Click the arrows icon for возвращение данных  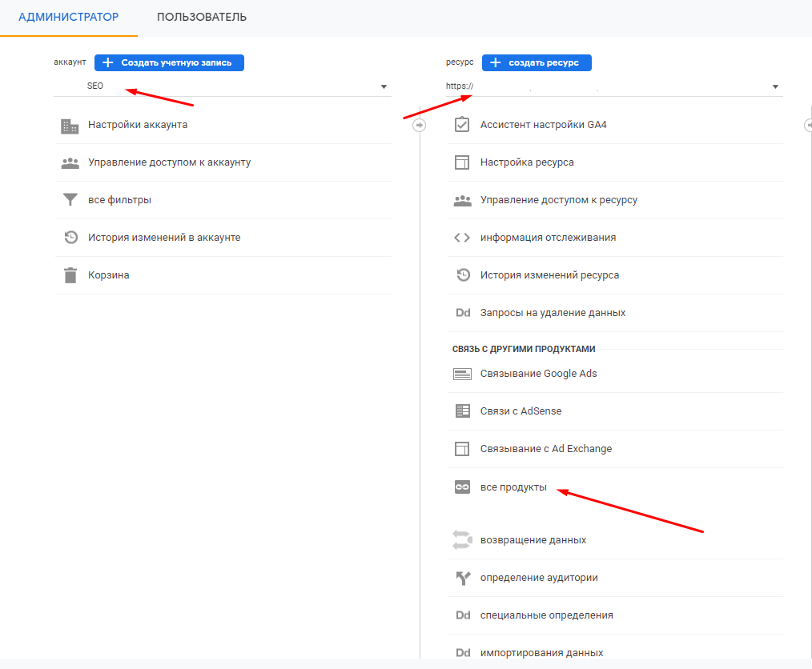462,540
